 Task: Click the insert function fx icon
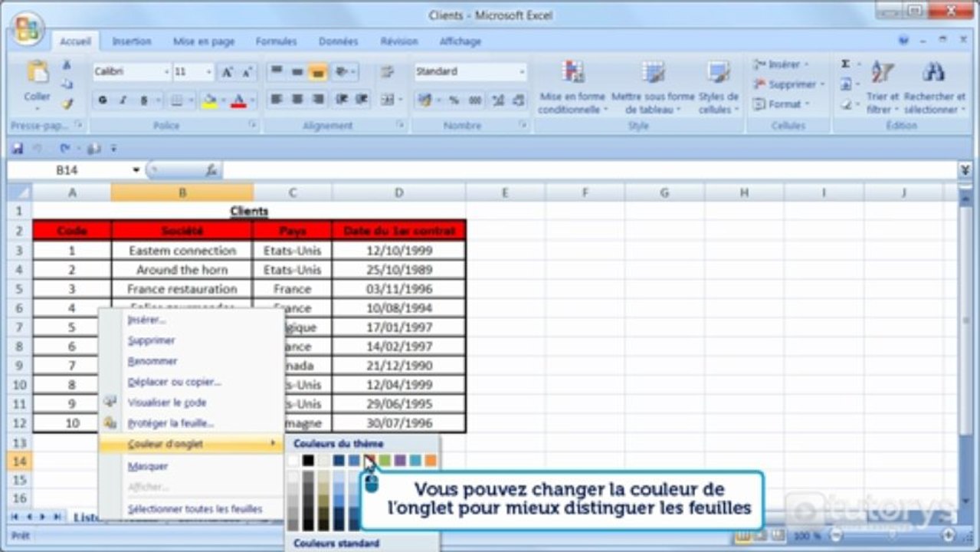[211, 170]
